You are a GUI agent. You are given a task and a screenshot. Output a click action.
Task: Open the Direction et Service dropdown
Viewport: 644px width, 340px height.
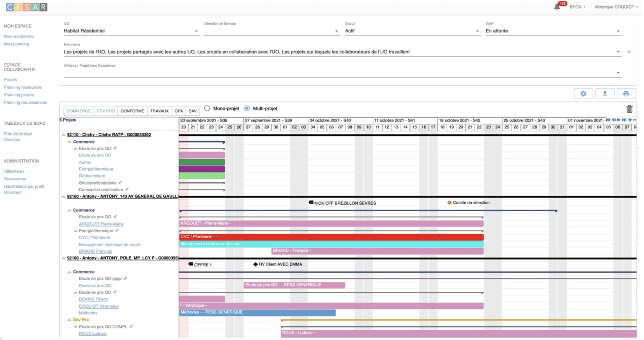click(x=272, y=31)
